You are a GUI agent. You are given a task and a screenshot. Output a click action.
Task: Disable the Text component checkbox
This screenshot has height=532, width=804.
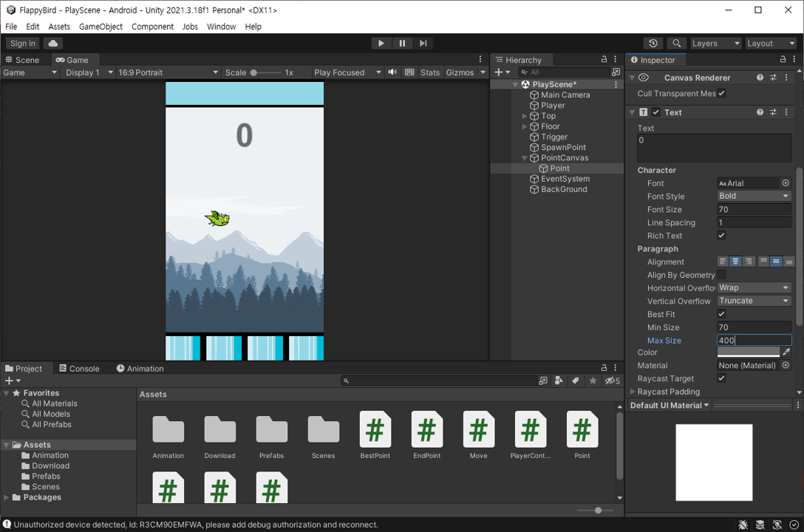655,112
